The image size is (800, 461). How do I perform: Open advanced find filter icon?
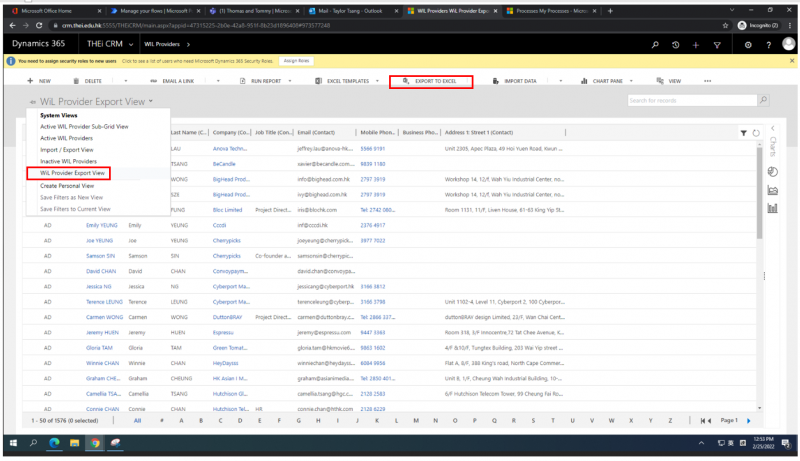click(717, 45)
